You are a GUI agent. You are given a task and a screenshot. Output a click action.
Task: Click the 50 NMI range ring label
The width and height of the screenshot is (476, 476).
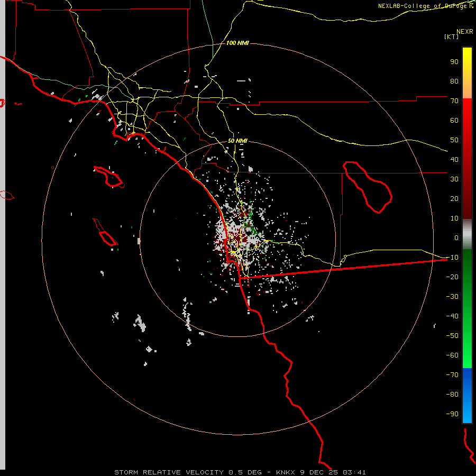237,141
